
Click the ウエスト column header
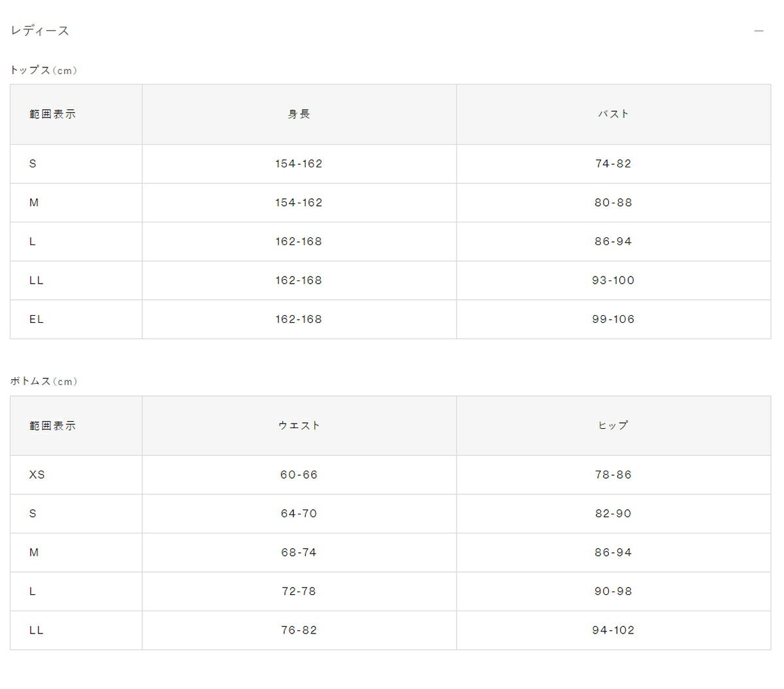coord(299,426)
